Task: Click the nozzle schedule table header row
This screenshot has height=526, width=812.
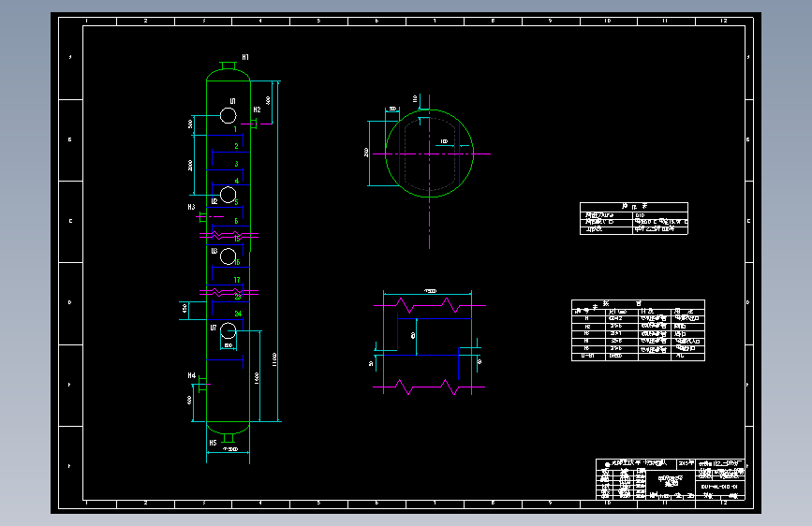Action: point(638,303)
